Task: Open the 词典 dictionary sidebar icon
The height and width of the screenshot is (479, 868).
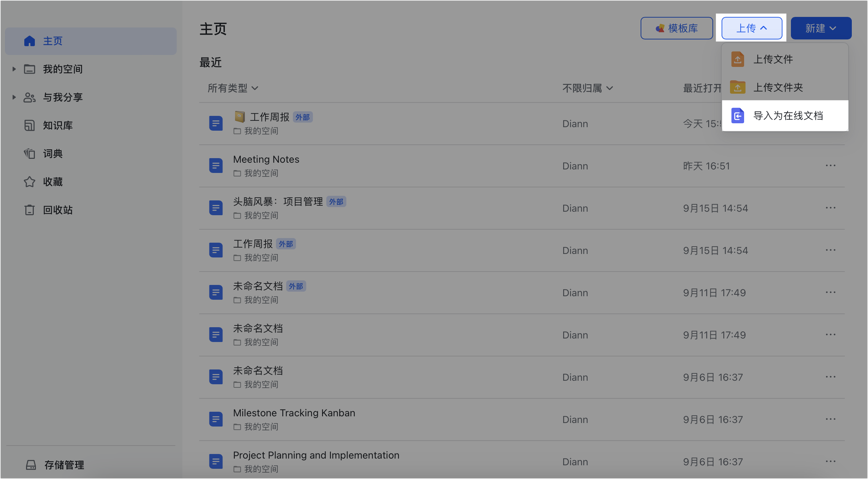Action: pos(30,154)
